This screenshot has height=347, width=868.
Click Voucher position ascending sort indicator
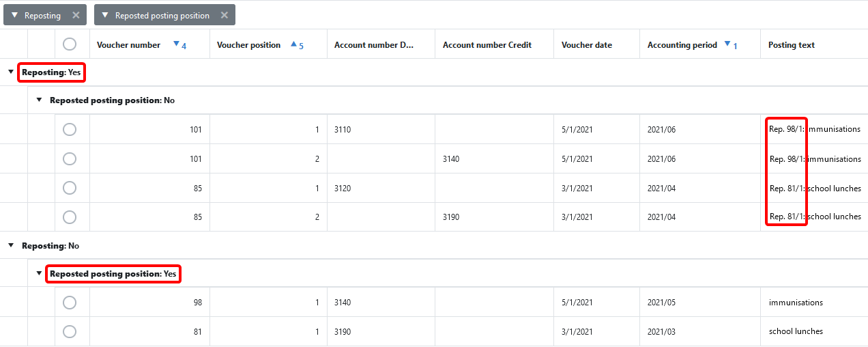293,44
